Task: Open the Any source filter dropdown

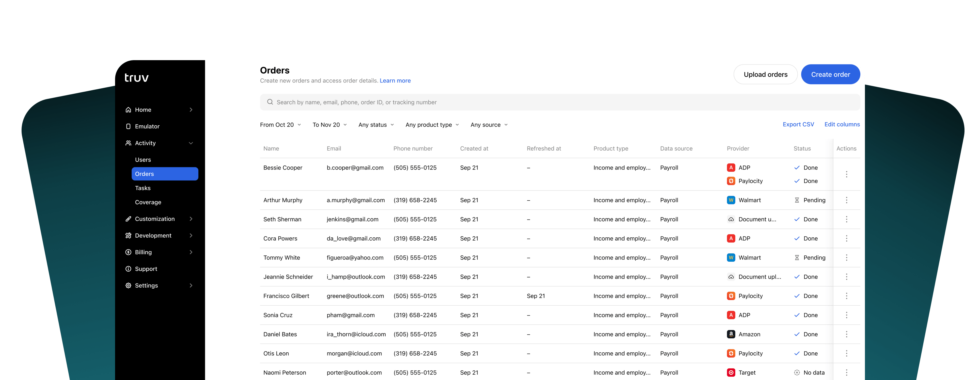Action: tap(488, 125)
